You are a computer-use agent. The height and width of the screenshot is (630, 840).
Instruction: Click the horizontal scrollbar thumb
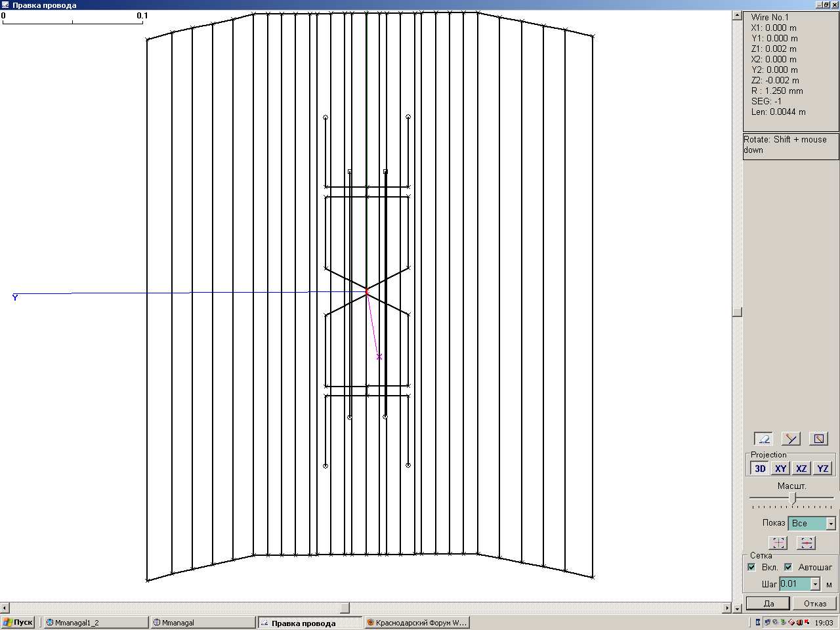coord(345,608)
